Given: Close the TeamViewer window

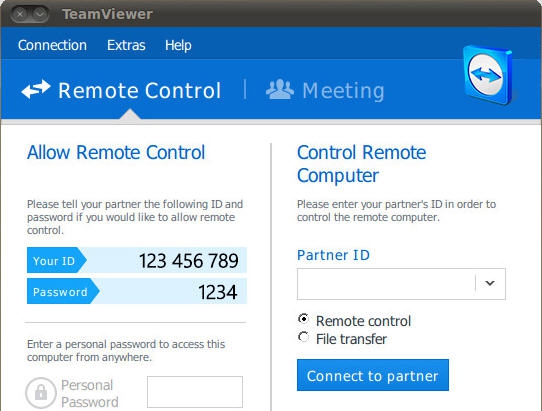Looking at the screenshot, I should [x=20, y=14].
